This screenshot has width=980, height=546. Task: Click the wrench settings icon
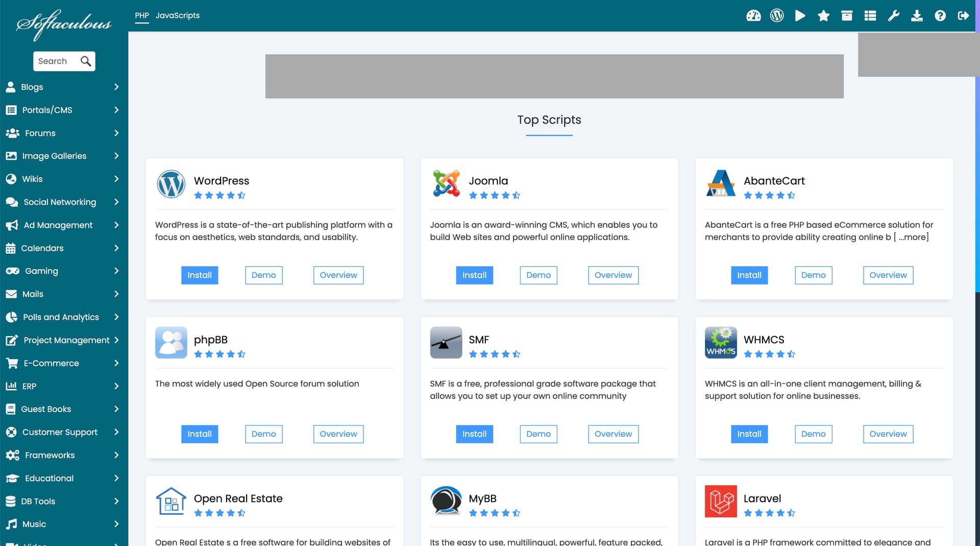893,16
